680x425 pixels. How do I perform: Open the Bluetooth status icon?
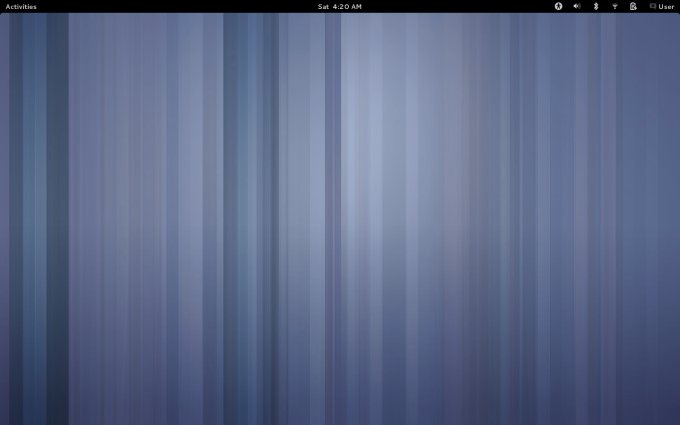(596, 6)
